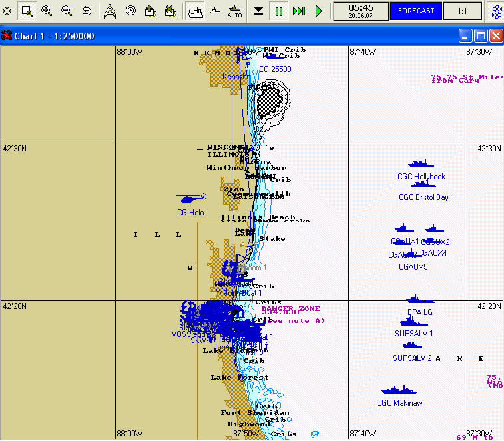Viewport: 504px width, 441px height.
Task: Click the undo curved-arrow icon
Action: click(87, 11)
